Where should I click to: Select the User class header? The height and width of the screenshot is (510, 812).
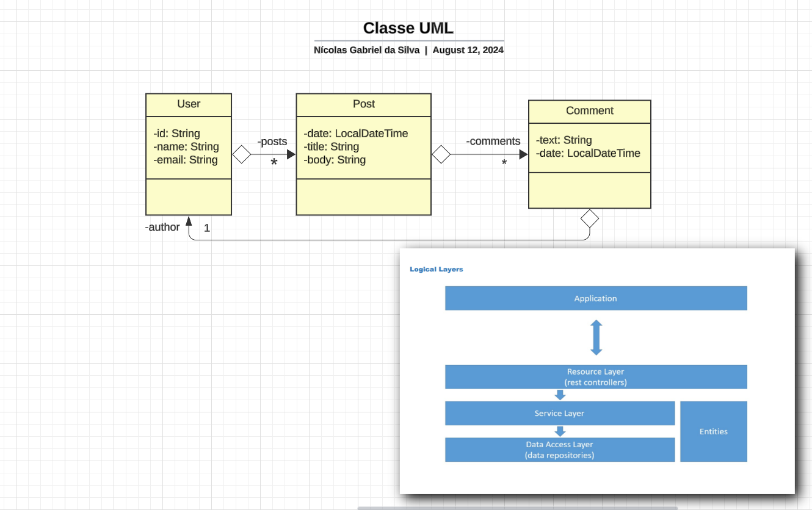pos(189,104)
